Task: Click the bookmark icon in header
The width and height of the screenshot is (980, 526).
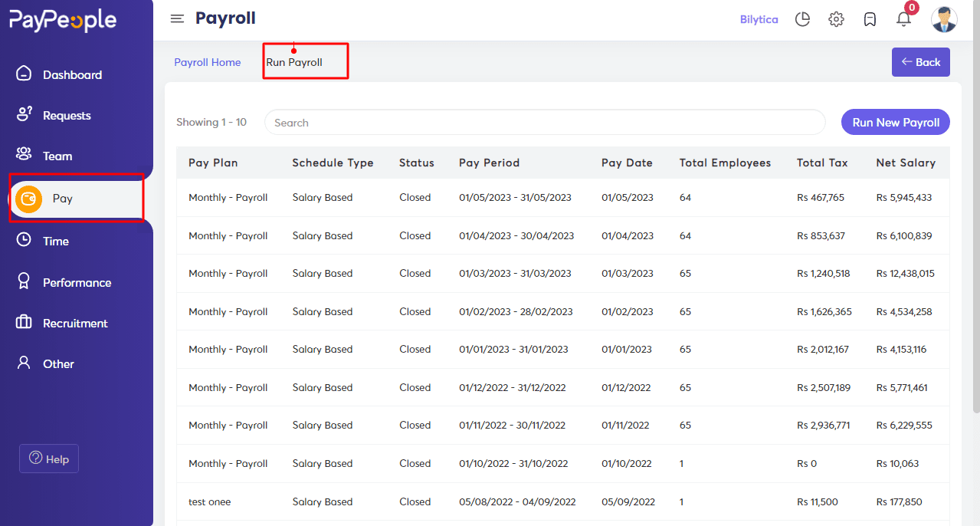Action: pos(870,19)
